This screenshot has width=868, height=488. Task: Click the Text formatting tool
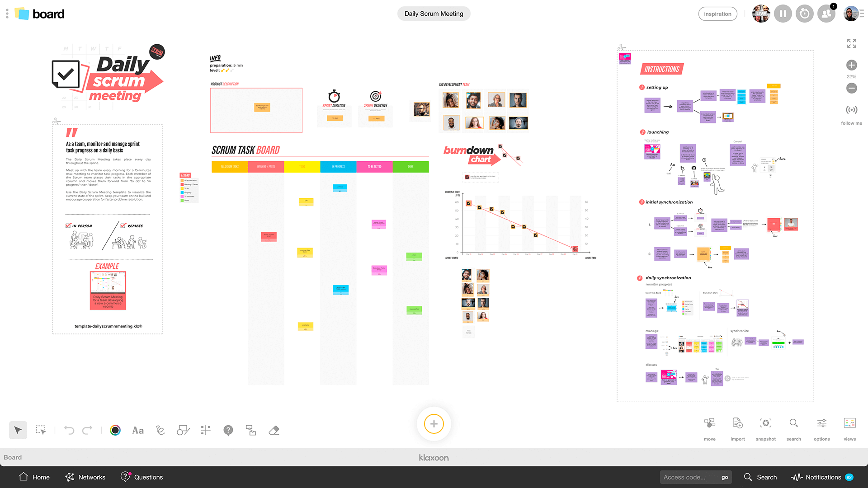[138, 430]
